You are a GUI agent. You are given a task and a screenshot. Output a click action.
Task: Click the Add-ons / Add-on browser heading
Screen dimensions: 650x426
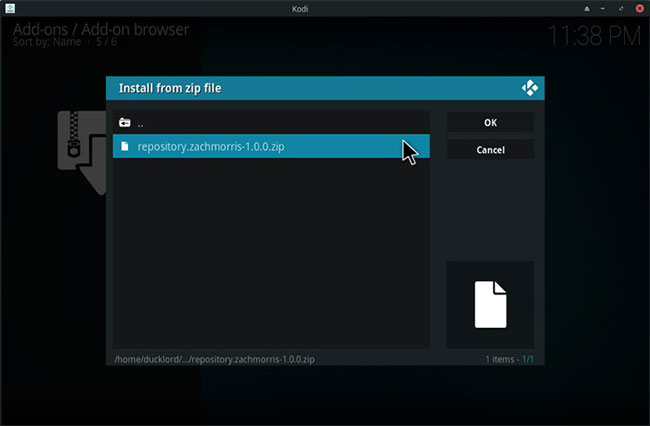click(101, 29)
